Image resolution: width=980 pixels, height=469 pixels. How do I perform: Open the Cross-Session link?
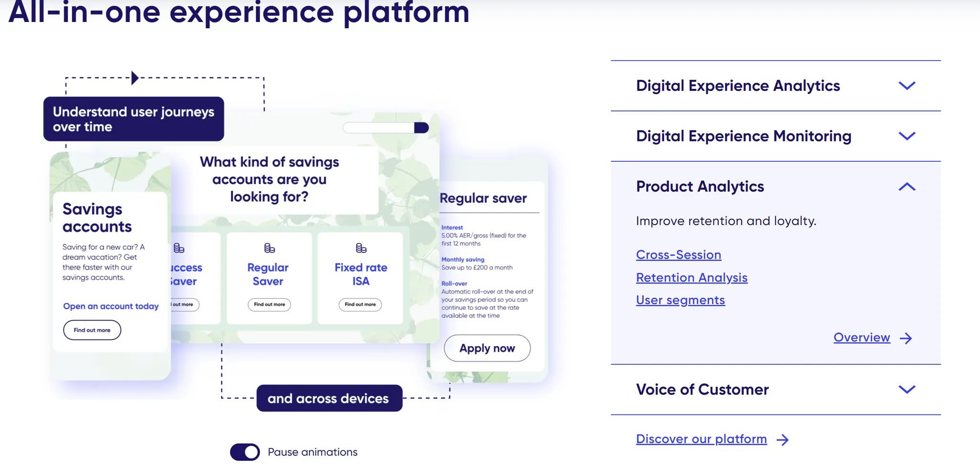tap(679, 255)
